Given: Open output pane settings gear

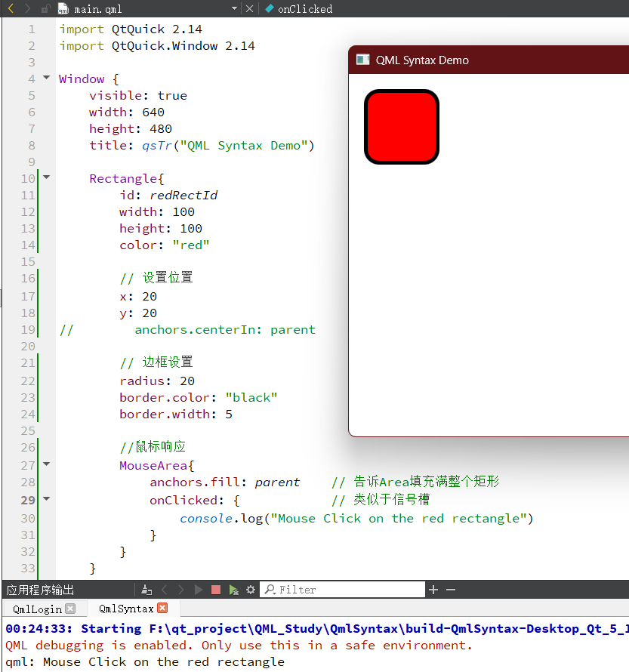Looking at the screenshot, I should [x=251, y=590].
